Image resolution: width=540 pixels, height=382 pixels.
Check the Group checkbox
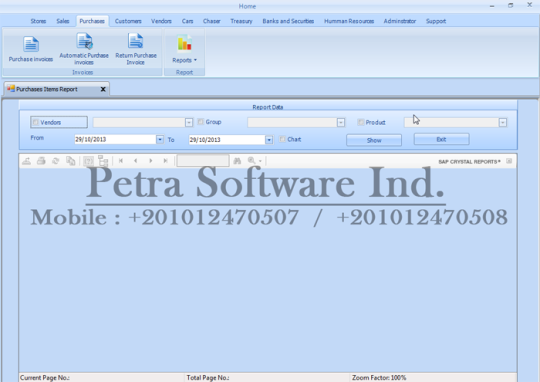tap(200, 122)
